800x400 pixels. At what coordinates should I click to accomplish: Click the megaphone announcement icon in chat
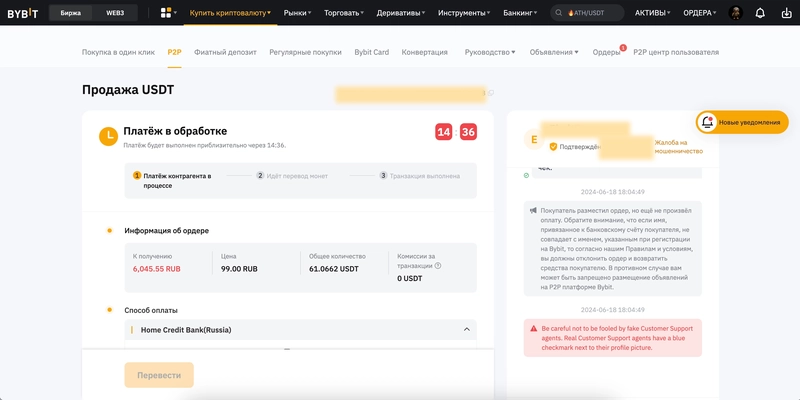click(x=533, y=210)
